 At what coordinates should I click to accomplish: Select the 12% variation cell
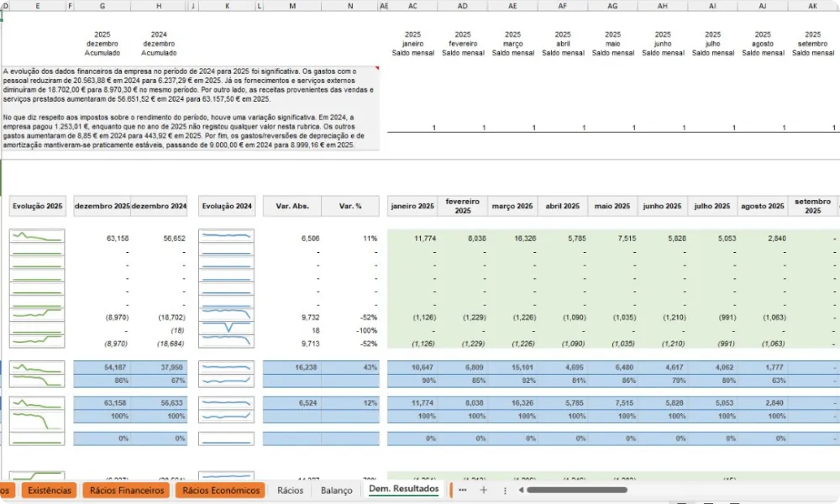[x=350, y=402]
